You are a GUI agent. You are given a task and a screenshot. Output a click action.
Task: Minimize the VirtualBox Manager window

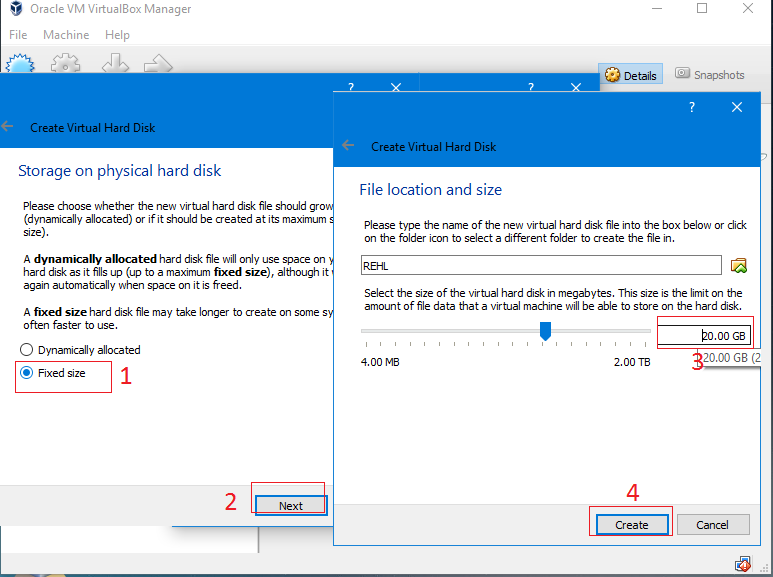point(657,8)
